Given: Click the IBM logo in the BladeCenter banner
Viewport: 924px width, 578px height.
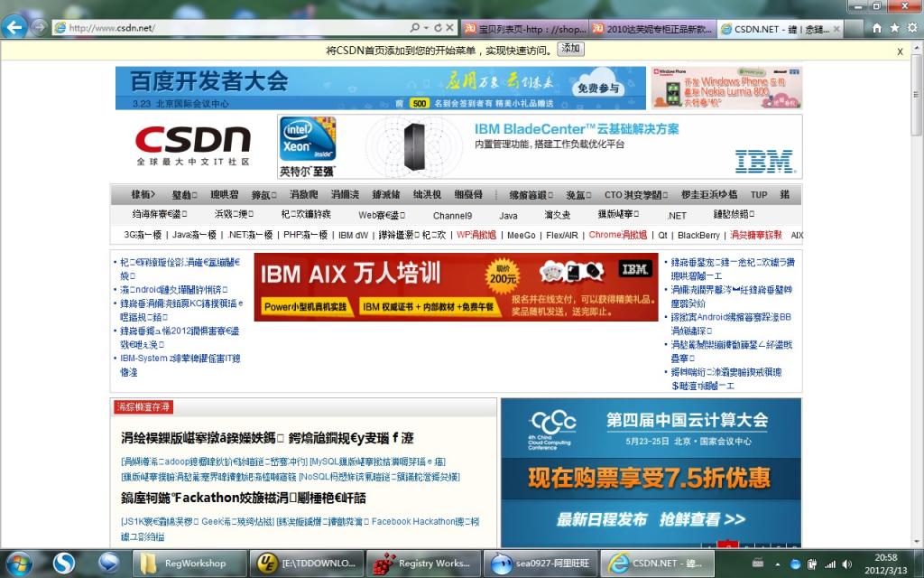Looking at the screenshot, I should click(x=765, y=161).
